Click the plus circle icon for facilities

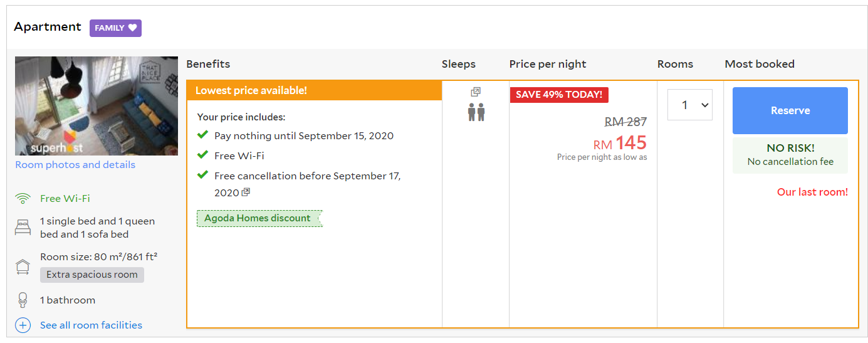[23, 325]
